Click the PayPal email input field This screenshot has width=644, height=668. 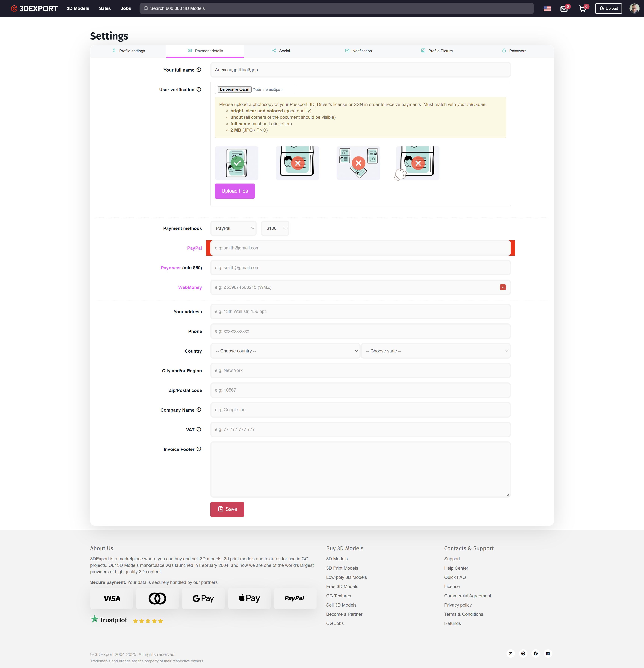pos(360,248)
